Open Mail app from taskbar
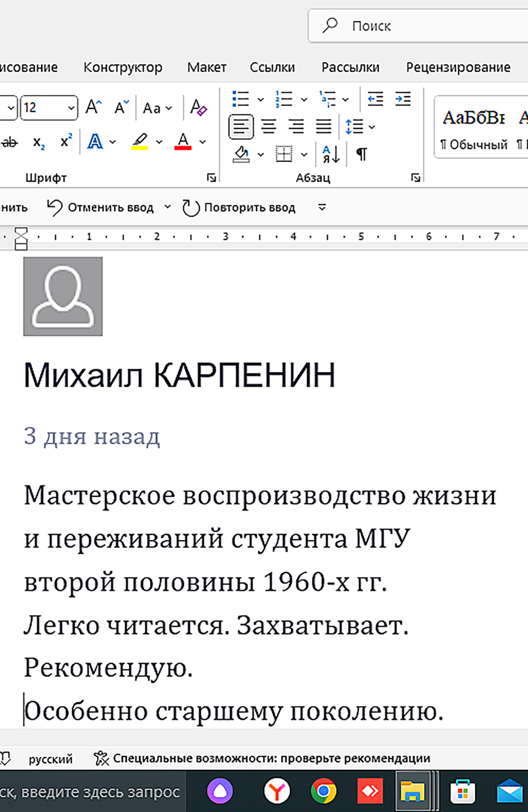This screenshot has width=528, height=812. (x=510, y=791)
